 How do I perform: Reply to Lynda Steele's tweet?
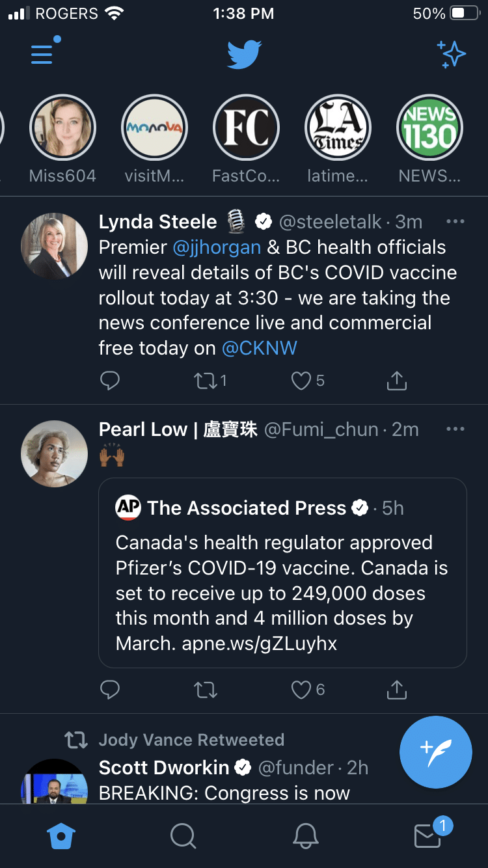tap(110, 381)
